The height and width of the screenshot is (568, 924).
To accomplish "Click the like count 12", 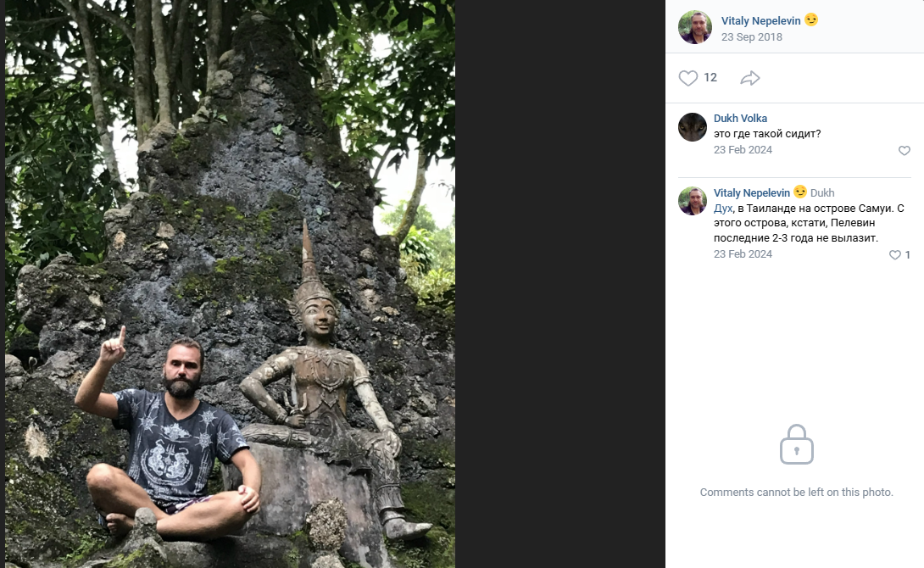I will (710, 78).
